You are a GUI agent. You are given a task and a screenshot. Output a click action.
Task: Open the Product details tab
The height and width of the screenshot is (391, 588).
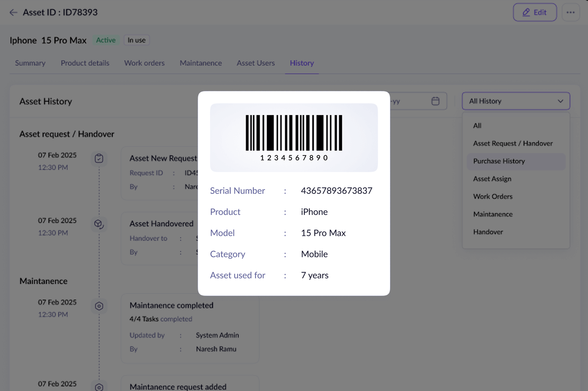[x=85, y=63]
